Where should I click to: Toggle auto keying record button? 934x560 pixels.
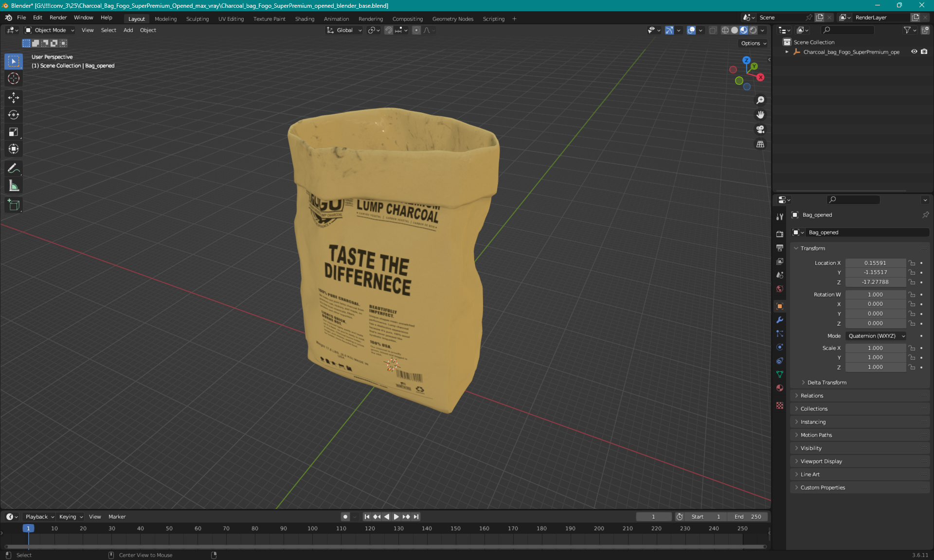click(x=345, y=517)
